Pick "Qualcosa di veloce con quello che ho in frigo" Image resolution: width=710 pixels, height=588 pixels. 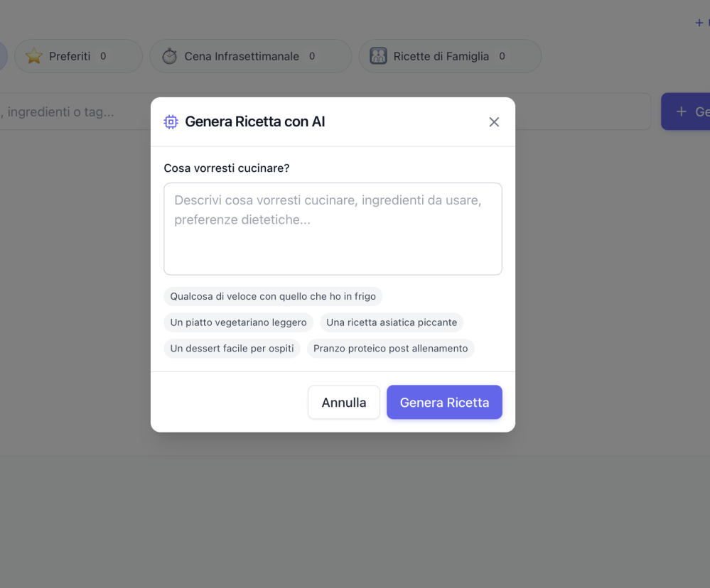click(273, 296)
